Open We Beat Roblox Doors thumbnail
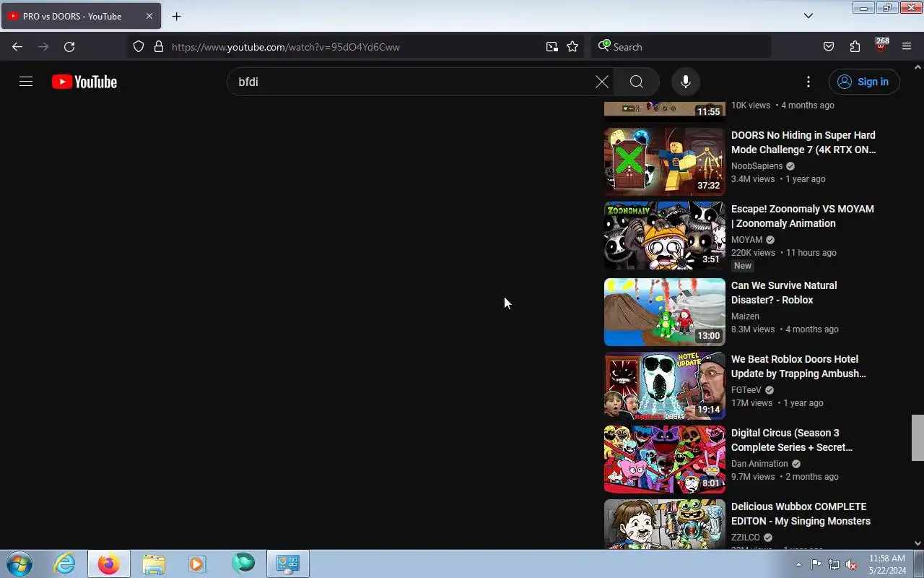924x578 pixels. tap(665, 386)
